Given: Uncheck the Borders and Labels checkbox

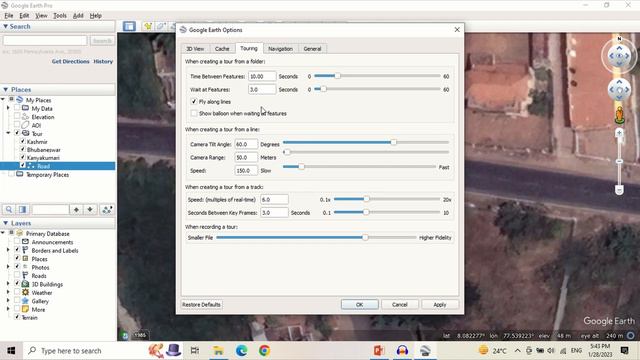Looking at the screenshot, I should [x=17, y=250].
